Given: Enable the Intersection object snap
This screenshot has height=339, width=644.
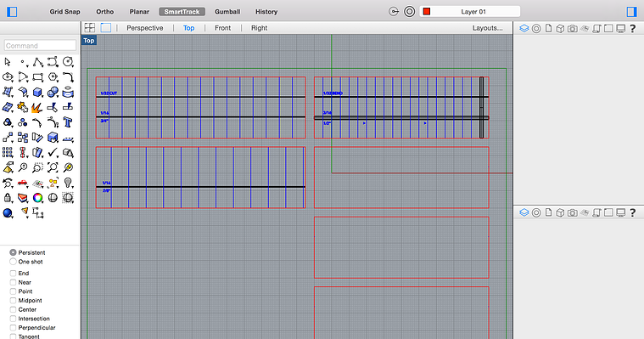Looking at the screenshot, I should [13, 319].
